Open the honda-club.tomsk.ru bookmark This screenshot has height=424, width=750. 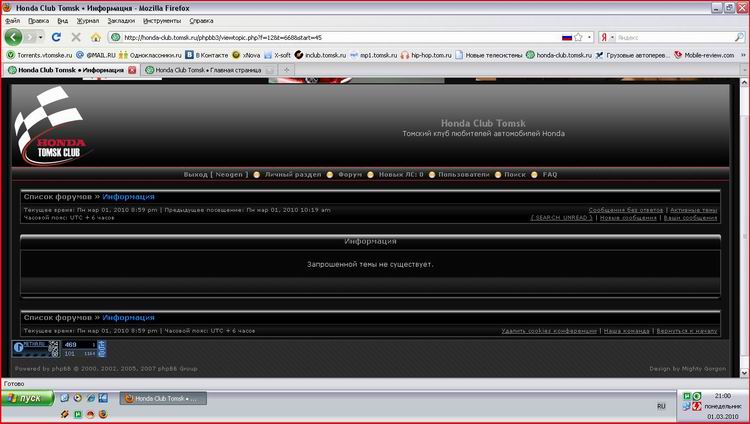click(x=559, y=55)
